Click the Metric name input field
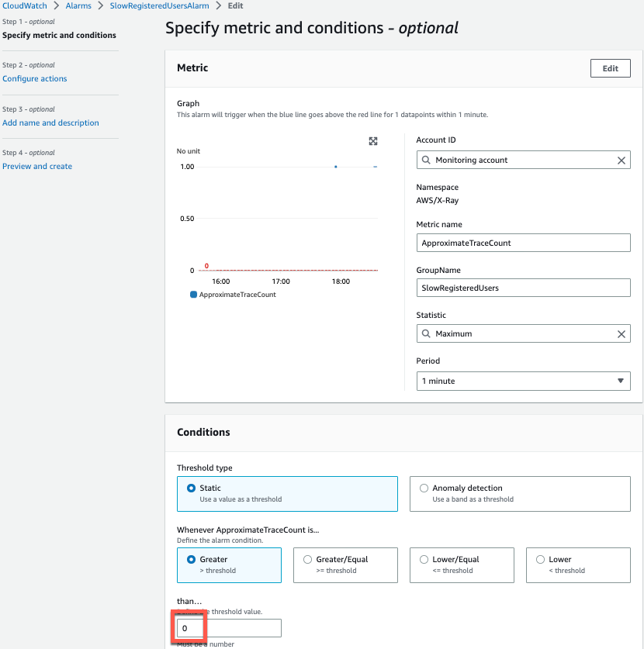The width and height of the screenshot is (644, 649). click(x=523, y=243)
